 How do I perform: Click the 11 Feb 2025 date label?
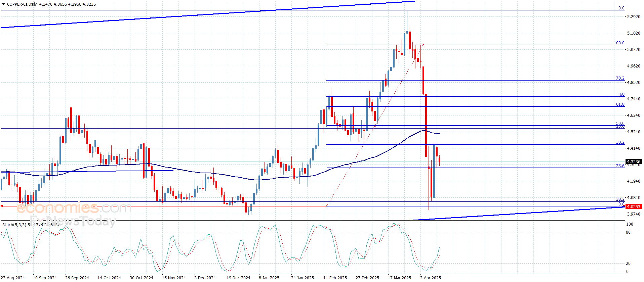(x=335, y=278)
